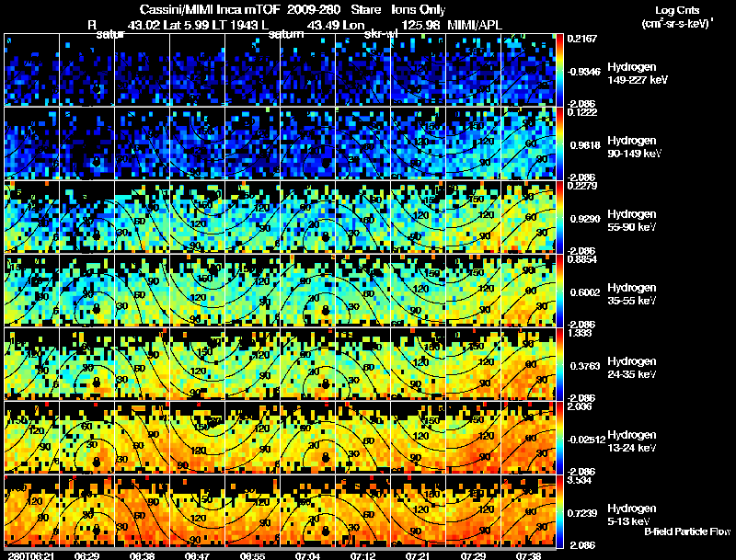This screenshot has width=736, height=560.
Task: Click the Hydrogen 13-24 keV row label
Action: coord(632,441)
